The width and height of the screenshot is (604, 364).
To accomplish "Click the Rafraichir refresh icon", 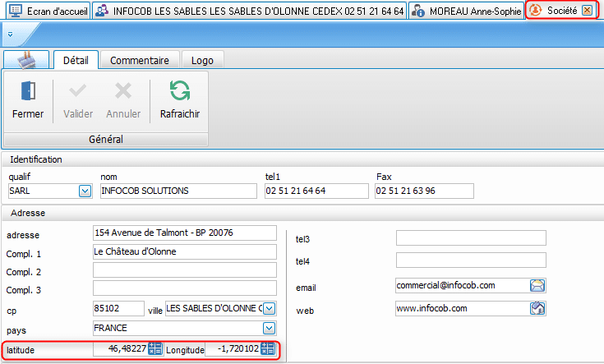I will point(179,91).
